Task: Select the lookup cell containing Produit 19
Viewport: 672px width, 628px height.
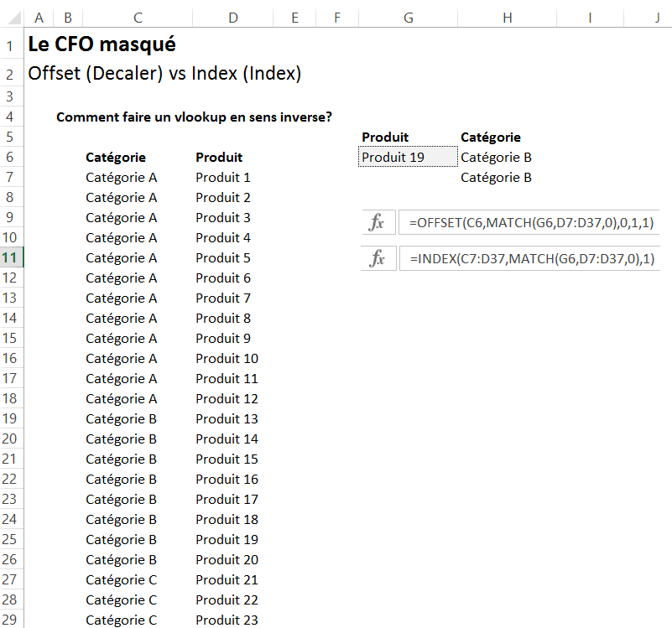Action: click(408, 158)
